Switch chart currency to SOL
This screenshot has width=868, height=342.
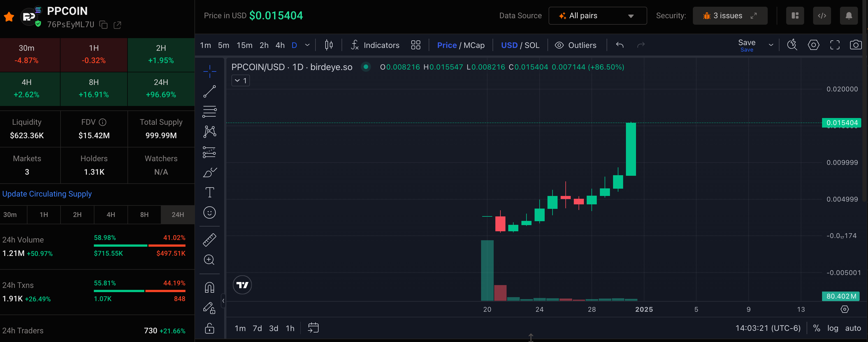coord(532,45)
